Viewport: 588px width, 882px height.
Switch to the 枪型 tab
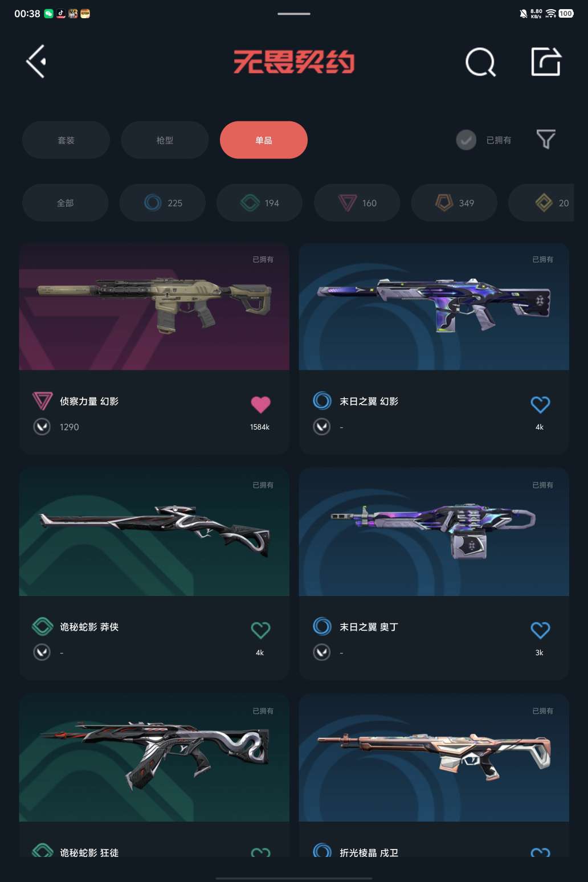(165, 140)
